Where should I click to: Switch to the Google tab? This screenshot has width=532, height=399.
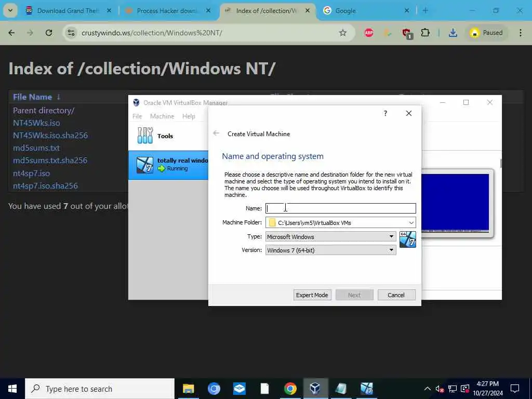pyautogui.click(x=365, y=11)
